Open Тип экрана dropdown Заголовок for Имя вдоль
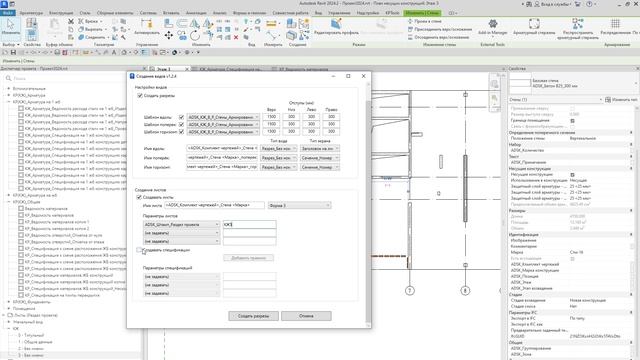The width and height of the screenshot is (640, 360). (x=320, y=149)
